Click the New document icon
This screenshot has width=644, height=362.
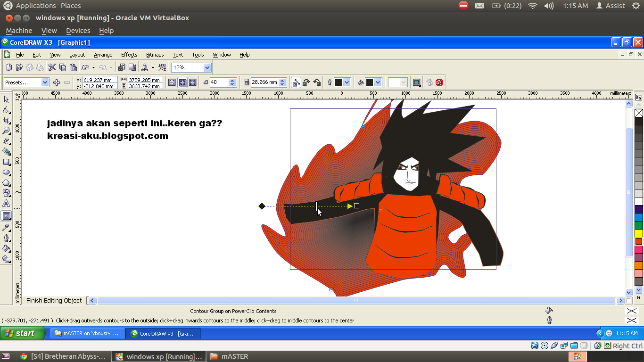pos(9,67)
